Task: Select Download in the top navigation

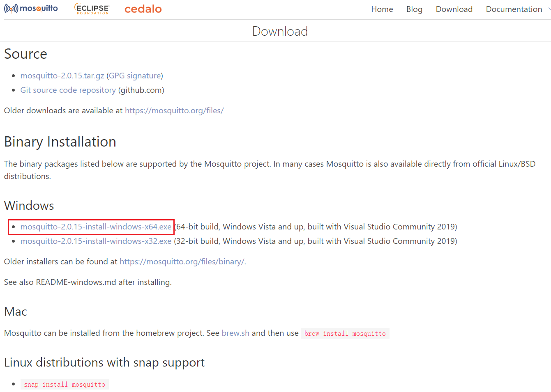Action: [454, 9]
